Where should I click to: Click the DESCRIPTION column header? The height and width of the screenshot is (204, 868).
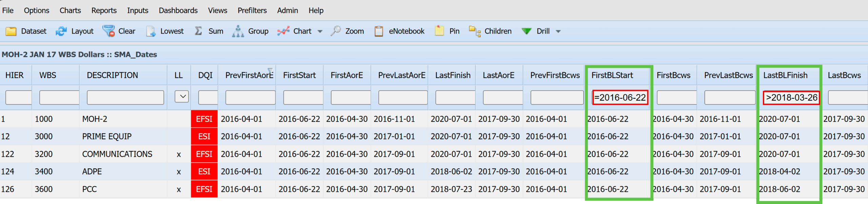[x=112, y=75]
